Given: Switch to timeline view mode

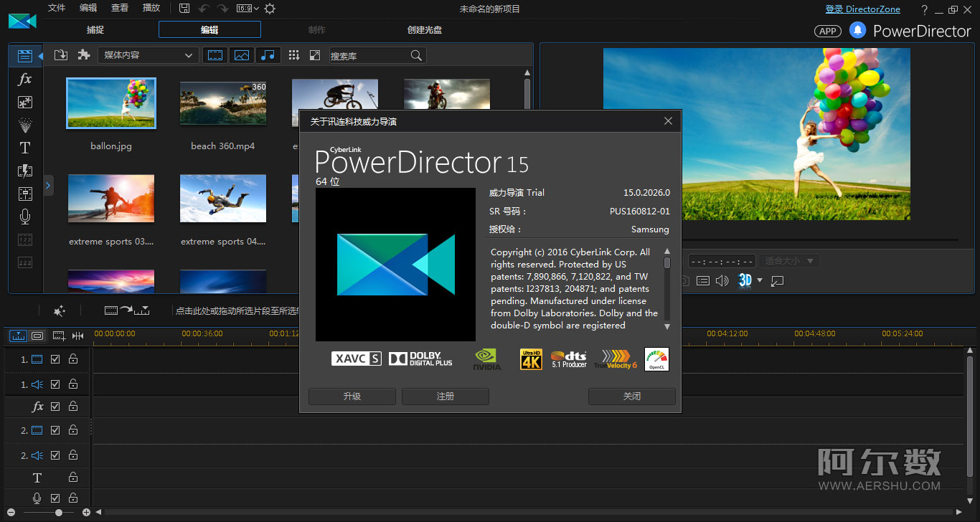Looking at the screenshot, I should coord(19,335).
